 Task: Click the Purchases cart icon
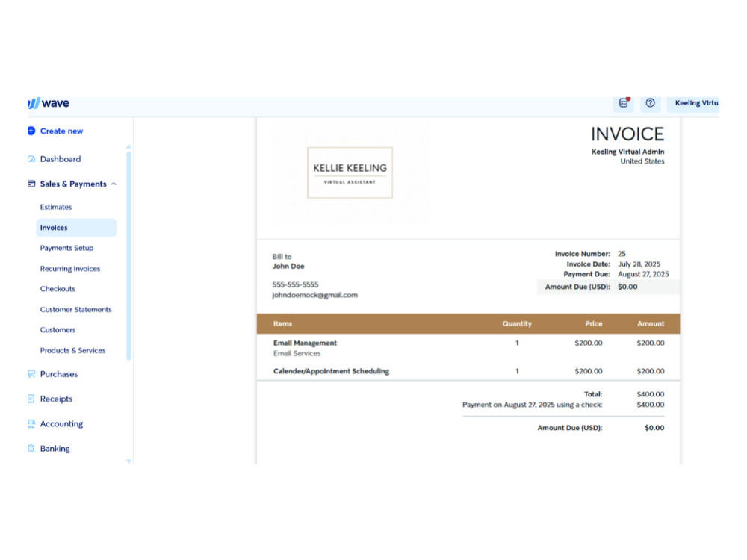(x=31, y=374)
